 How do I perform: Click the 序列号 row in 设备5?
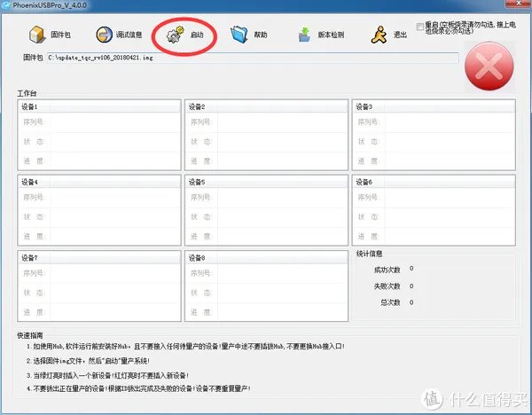pos(266,197)
